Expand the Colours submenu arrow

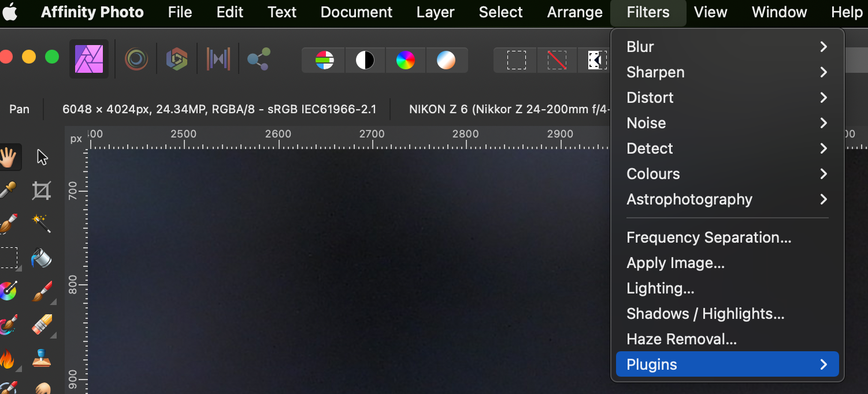[824, 174]
